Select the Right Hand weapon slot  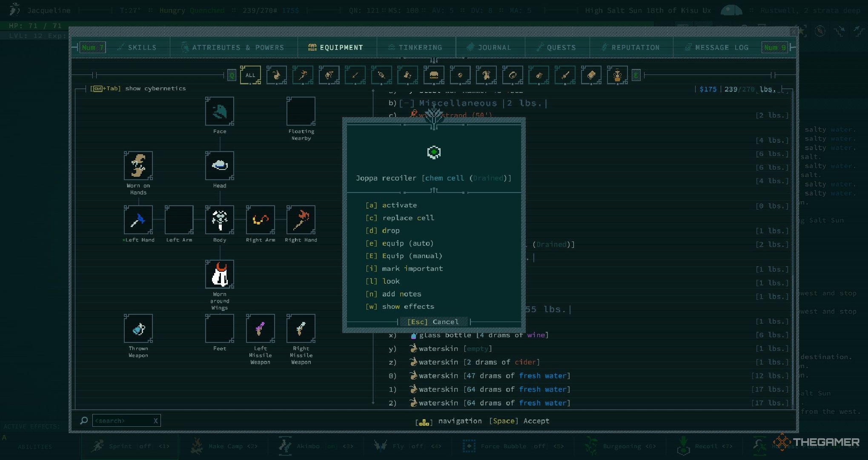301,220
